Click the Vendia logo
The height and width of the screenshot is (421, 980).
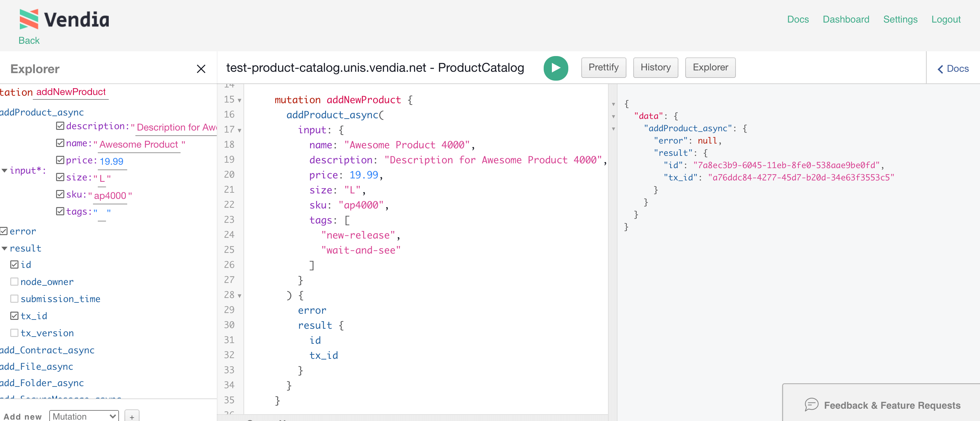pyautogui.click(x=64, y=19)
